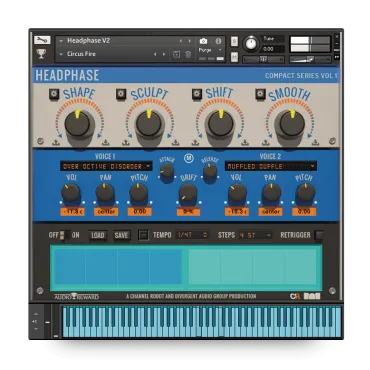Click the left anchor icon under SHIFT
This screenshot has width=370, height=370.
pyautogui.click(x=195, y=143)
